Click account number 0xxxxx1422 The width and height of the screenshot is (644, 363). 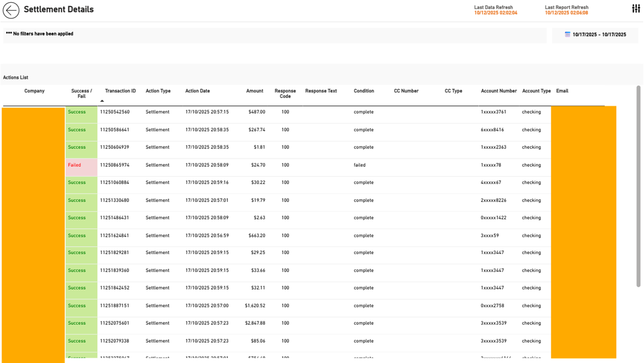click(x=494, y=218)
